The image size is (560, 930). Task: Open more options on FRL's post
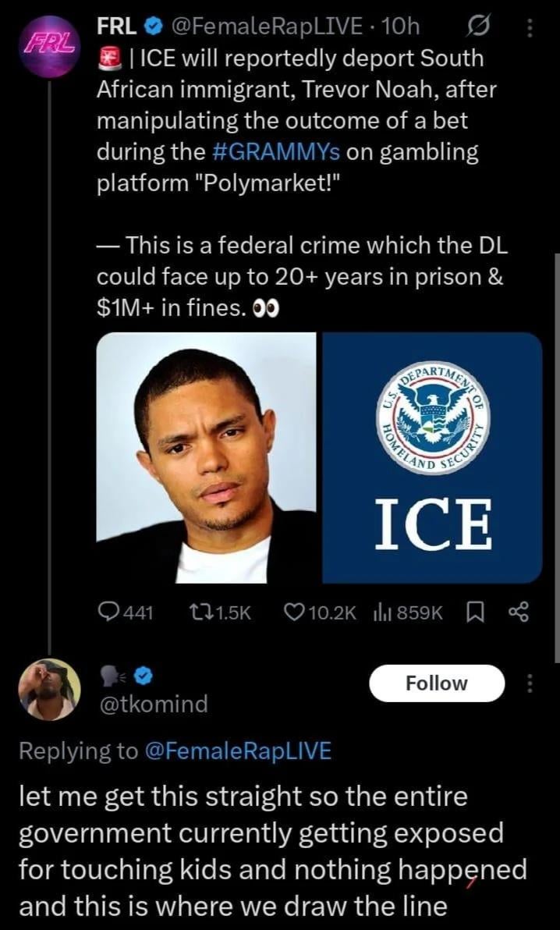530,27
